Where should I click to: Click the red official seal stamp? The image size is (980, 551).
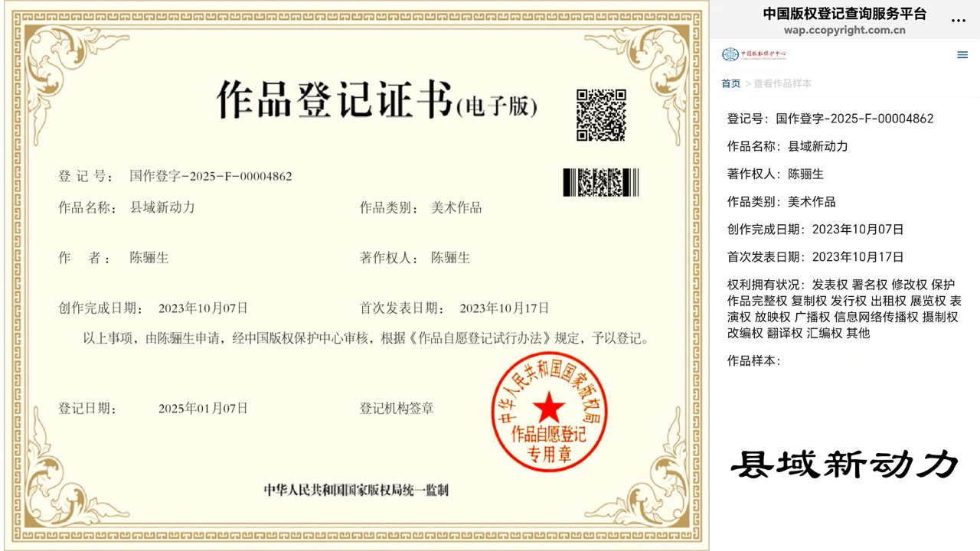[x=548, y=412]
